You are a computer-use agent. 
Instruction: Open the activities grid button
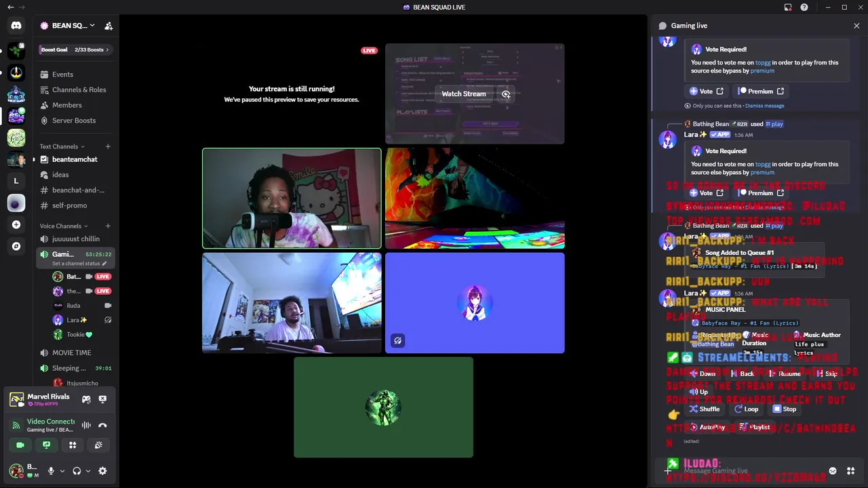tap(73, 445)
